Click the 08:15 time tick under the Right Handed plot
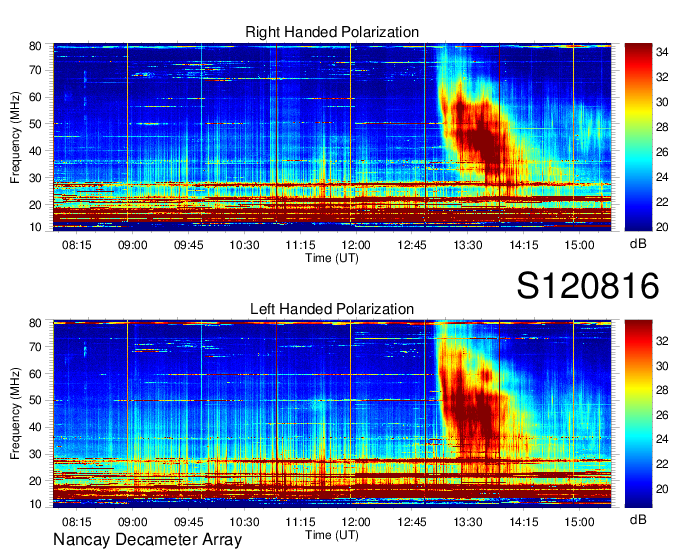Viewport: 680px width, 552px height. pyautogui.click(x=77, y=245)
